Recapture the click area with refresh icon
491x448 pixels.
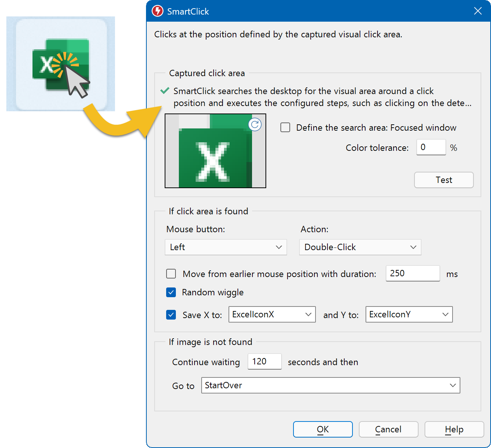[x=255, y=125]
